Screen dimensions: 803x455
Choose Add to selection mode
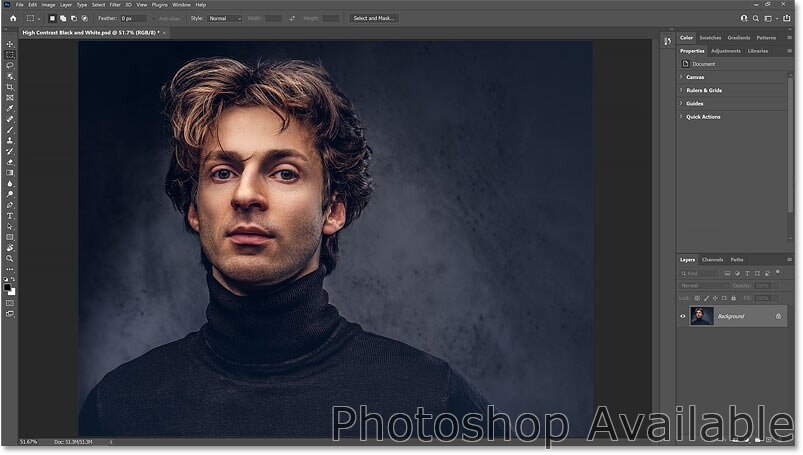coord(63,18)
